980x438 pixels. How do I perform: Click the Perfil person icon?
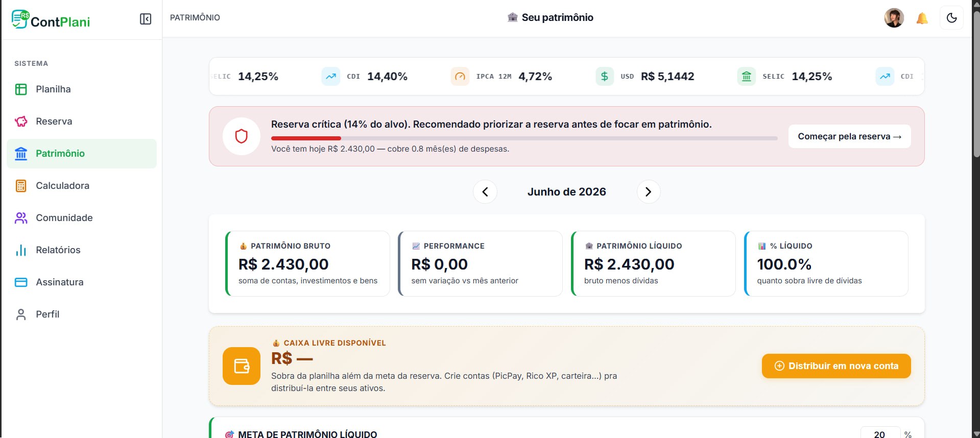[x=21, y=314]
